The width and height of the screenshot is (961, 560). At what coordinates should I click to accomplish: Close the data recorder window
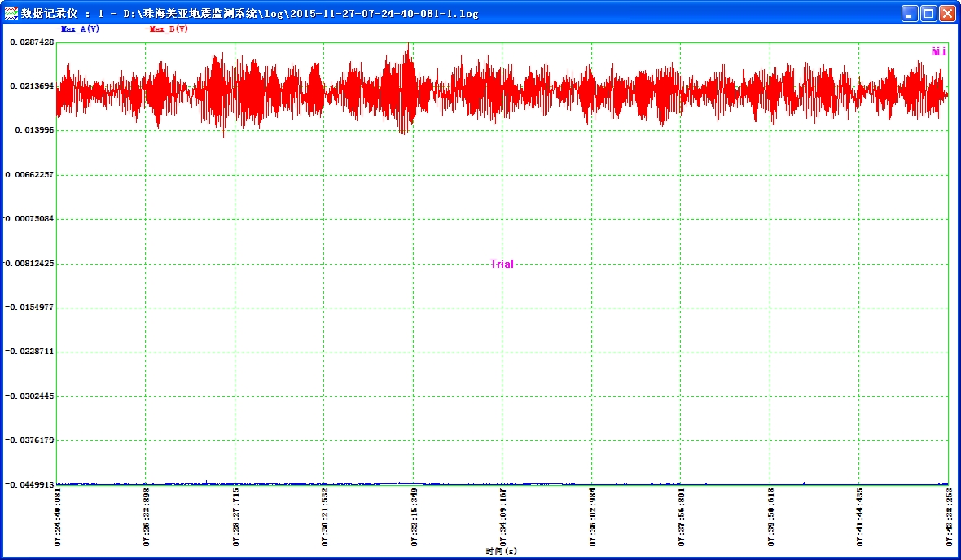[x=947, y=13]
